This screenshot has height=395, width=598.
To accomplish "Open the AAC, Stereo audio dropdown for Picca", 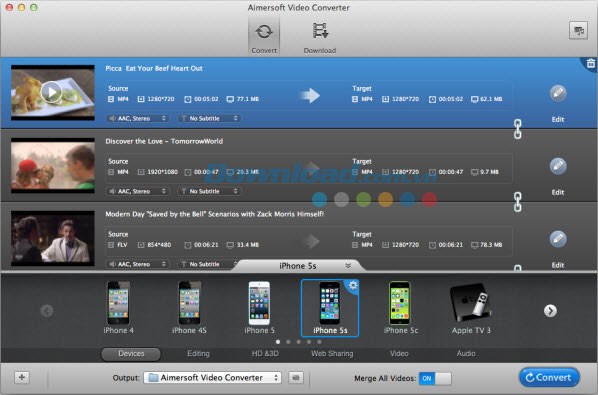I will 137,119.
